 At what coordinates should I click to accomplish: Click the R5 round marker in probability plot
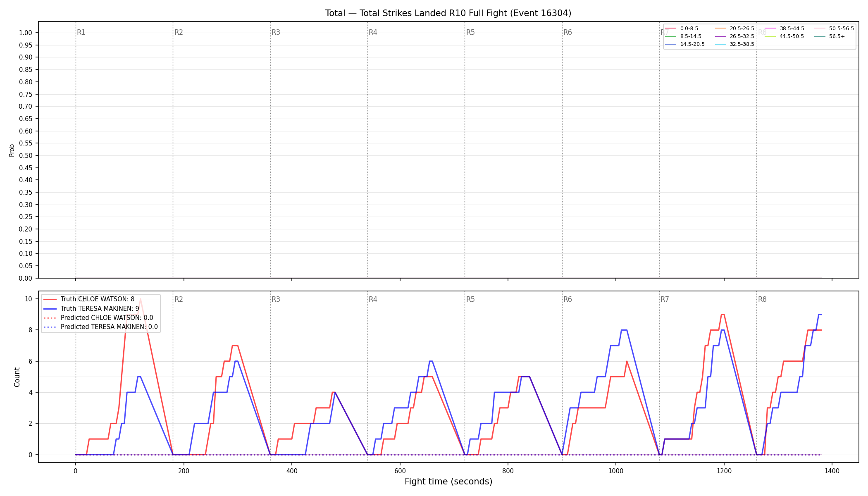coord(470,32)
